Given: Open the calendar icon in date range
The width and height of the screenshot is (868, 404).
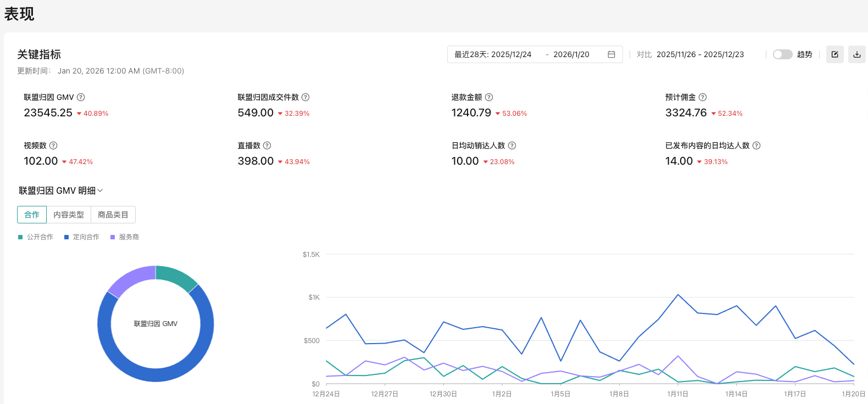Looking at the screenshot, I should coord(611,54).
